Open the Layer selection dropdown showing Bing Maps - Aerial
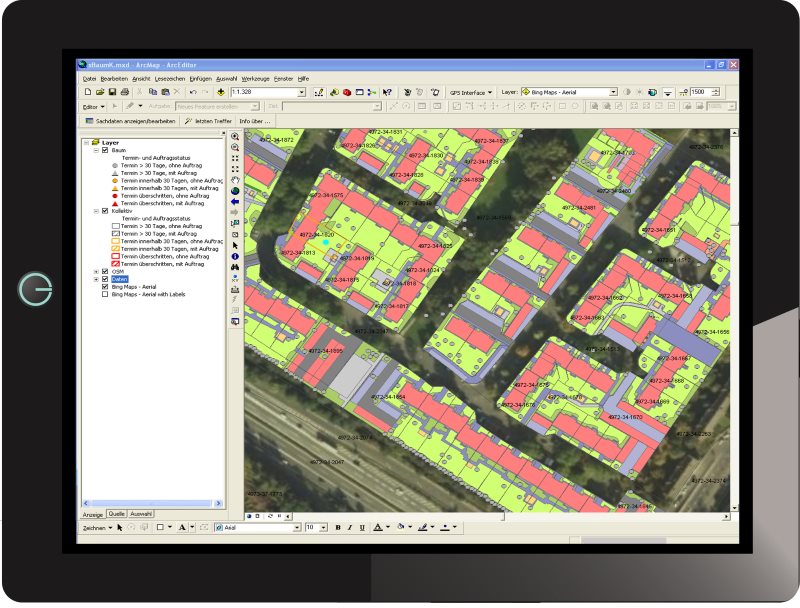Image resolution: width=800 pixels, height=608 pixels. (x=613, y=92)
